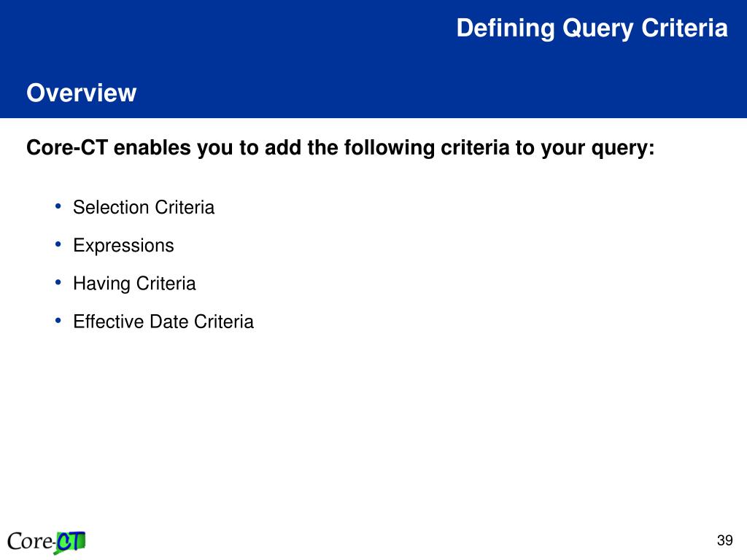Viewport: 747px width, 560px height.
Task: Click the bullet dot beside Expressions
Action: point(58,244)
